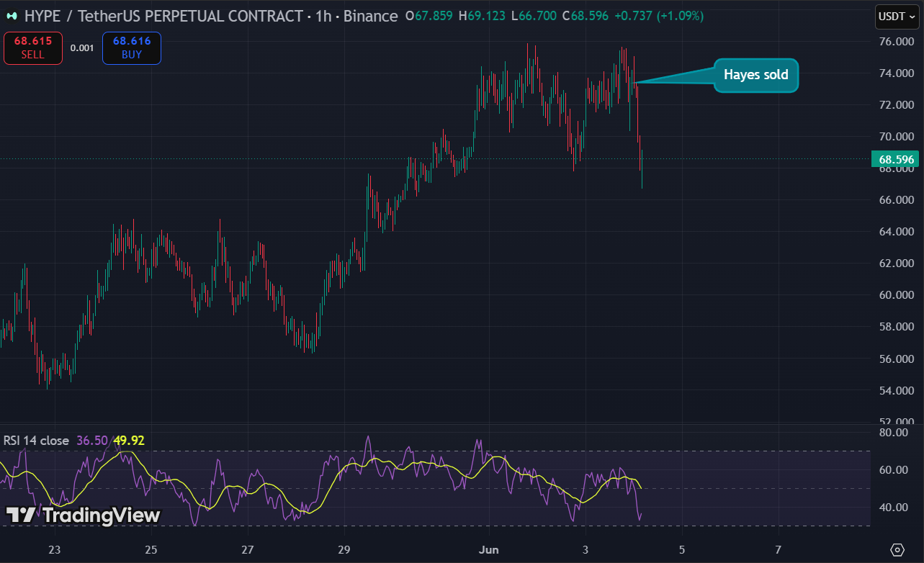This screenshot has height=563, width=924.
Task: Click the 62.000 price axis label
Action: coord(895,264)
